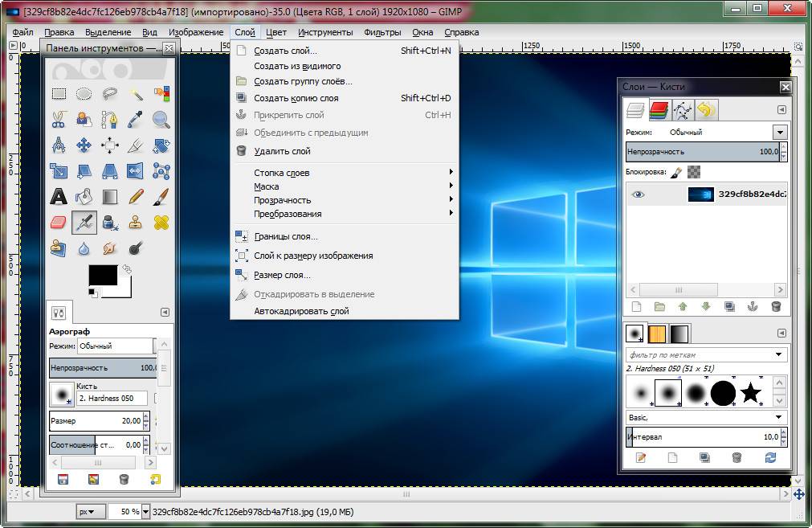Select the Fuzzy Select magic wand tool

[136, 94]
